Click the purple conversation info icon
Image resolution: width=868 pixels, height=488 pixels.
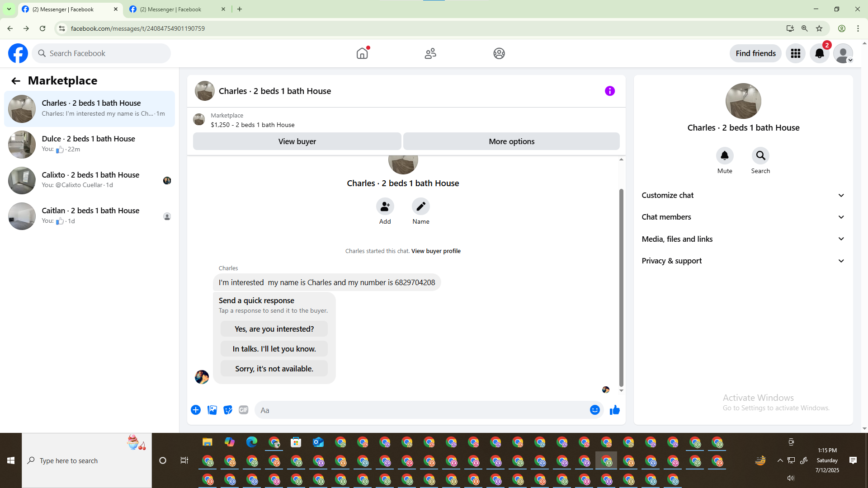[x=609, y=91]
